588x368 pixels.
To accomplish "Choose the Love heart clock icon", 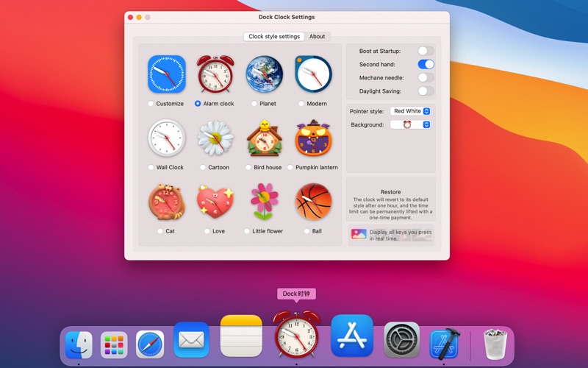I will coord(215,202).
